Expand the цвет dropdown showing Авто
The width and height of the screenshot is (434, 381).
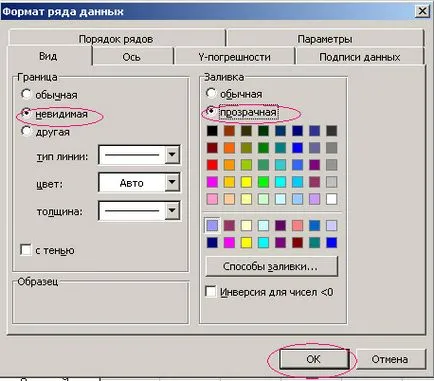click(x=172, y=182)
